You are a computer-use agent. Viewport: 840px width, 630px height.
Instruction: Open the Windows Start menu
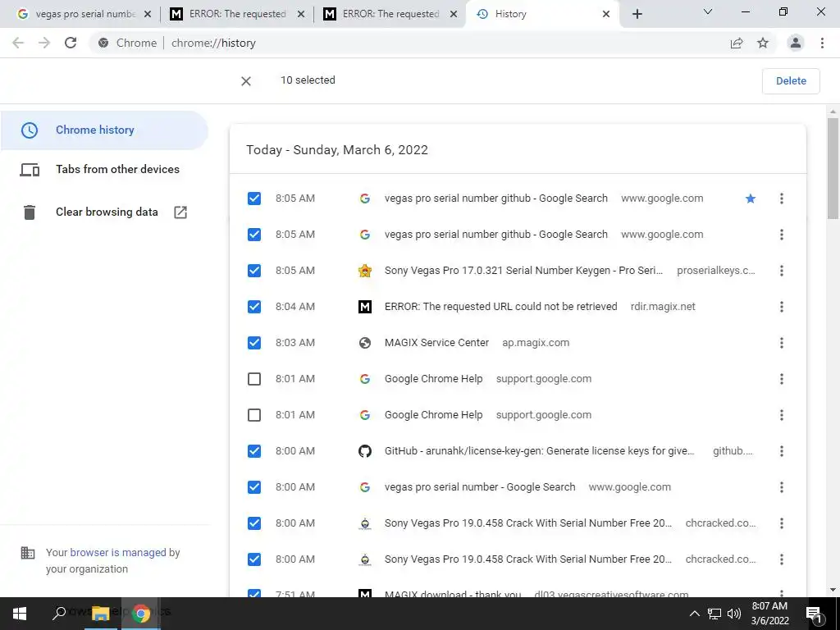pos(20,614)
